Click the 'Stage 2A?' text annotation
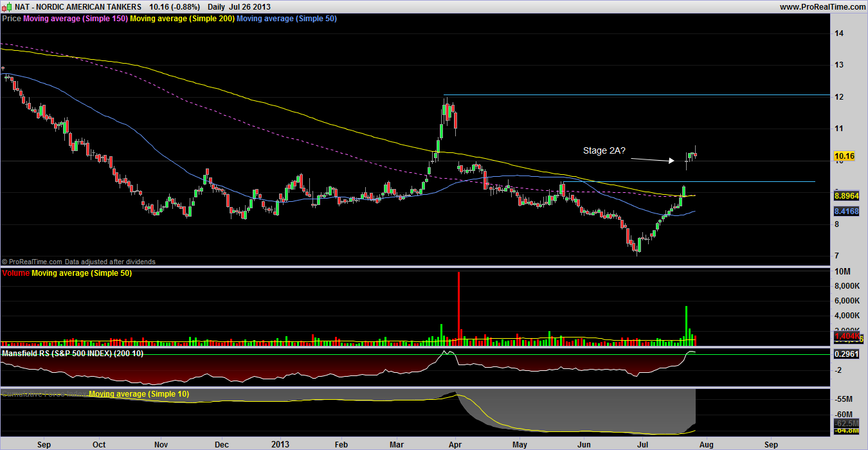This screenshot has height=450, width=868. click(x=604, y=152)
